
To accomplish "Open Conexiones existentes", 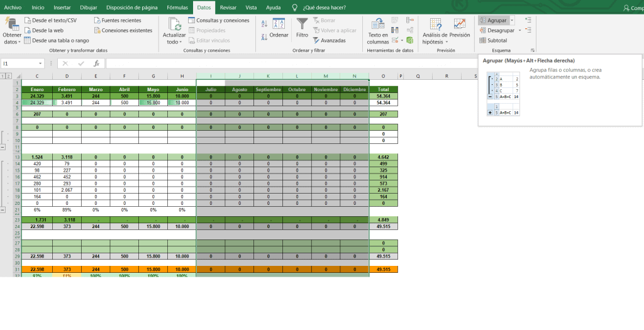I will (x=123, y=30).
